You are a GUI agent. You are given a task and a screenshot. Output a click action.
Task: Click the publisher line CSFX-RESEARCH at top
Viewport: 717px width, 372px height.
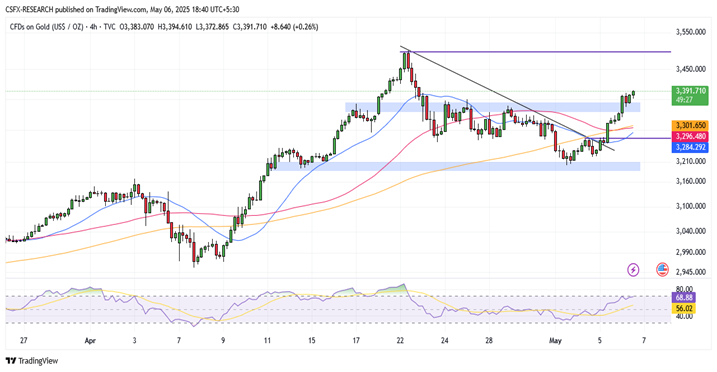coord(123,9)
